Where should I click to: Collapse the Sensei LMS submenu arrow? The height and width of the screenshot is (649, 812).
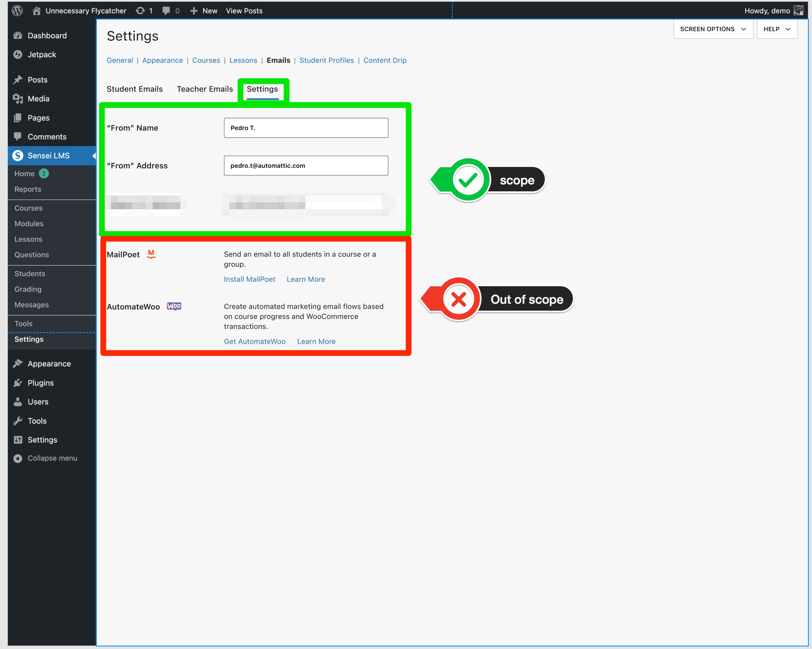[94, 156]
